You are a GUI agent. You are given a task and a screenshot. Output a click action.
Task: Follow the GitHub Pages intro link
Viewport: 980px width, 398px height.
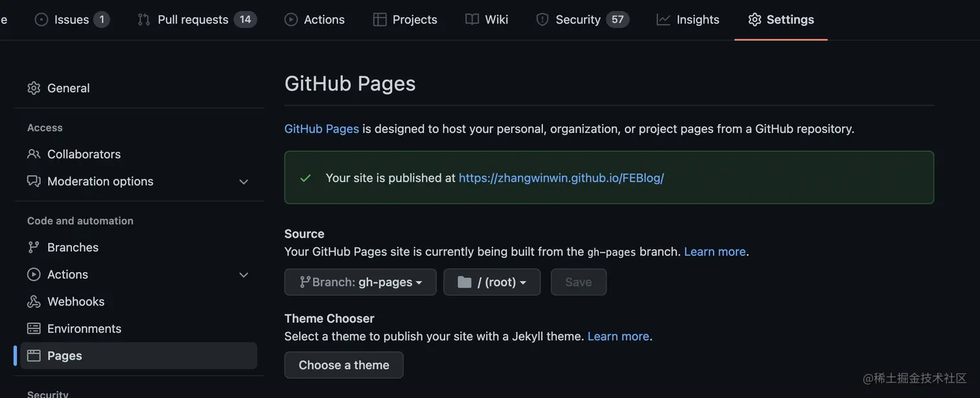pyautogui.click(x=321, y=129)
